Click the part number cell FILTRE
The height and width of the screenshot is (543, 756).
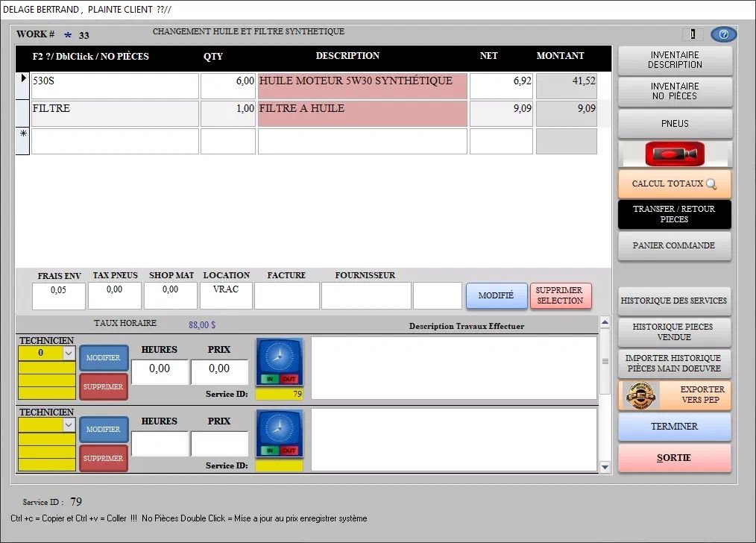(x=115, y=113)
